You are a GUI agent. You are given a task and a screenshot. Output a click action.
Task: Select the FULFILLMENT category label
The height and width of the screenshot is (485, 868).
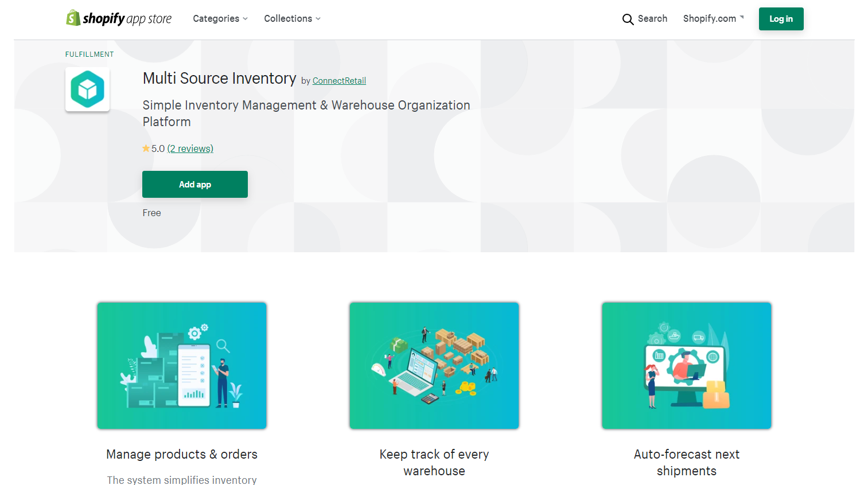pos(89,54)
